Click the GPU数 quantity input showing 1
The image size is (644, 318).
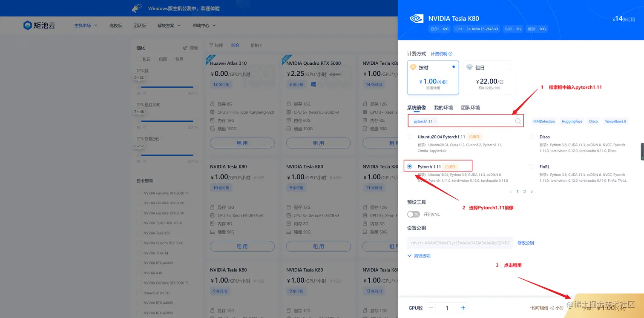pos(447,308)
